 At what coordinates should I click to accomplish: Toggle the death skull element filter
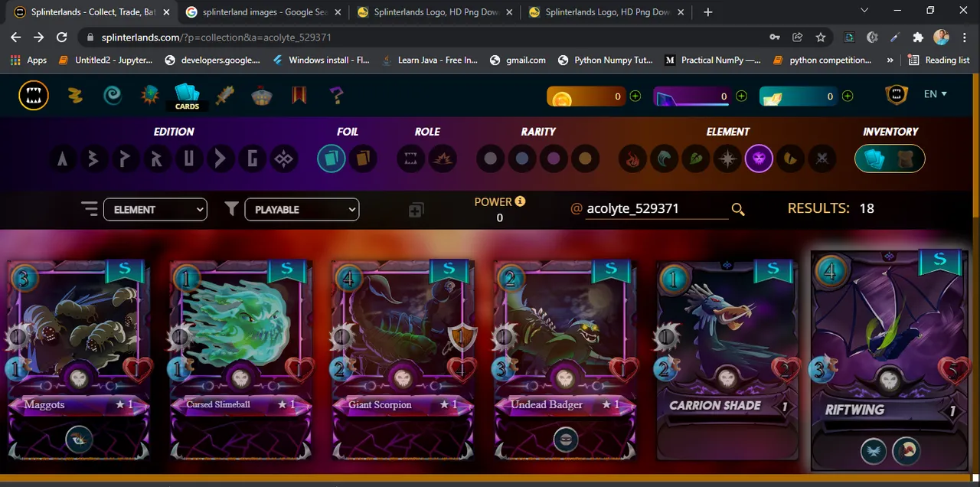(x=759, y=159)
